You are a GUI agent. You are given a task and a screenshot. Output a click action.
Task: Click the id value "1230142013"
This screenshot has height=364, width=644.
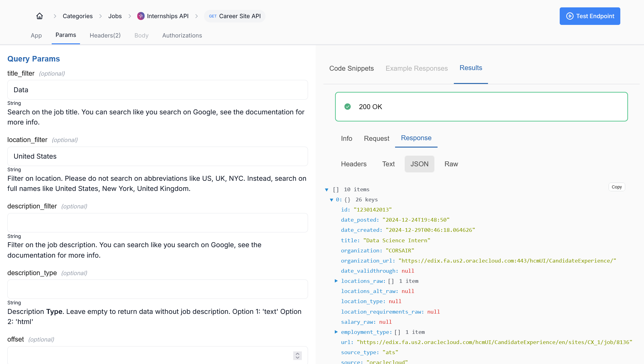(x=373, y=210)
